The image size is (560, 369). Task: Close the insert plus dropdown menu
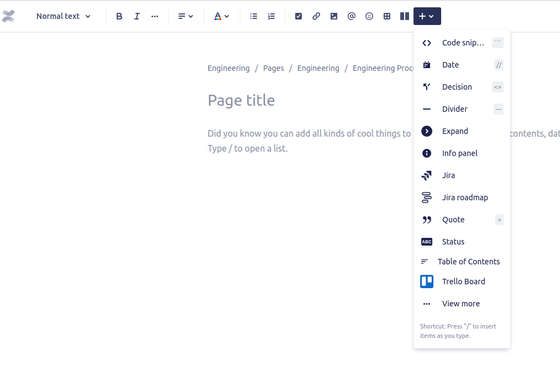coord(427,16)
